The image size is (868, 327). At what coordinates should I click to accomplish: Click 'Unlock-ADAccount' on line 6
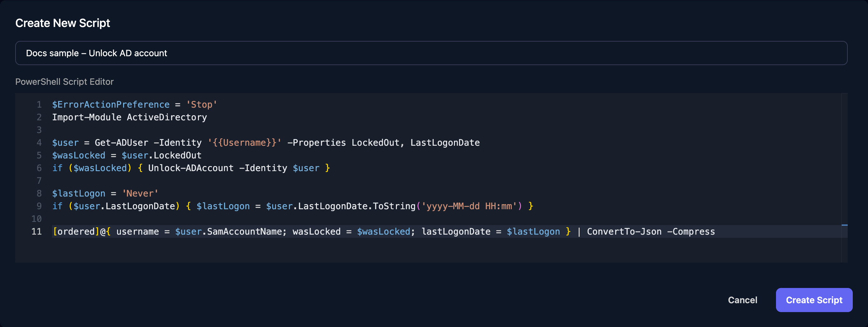click(191, 168)
